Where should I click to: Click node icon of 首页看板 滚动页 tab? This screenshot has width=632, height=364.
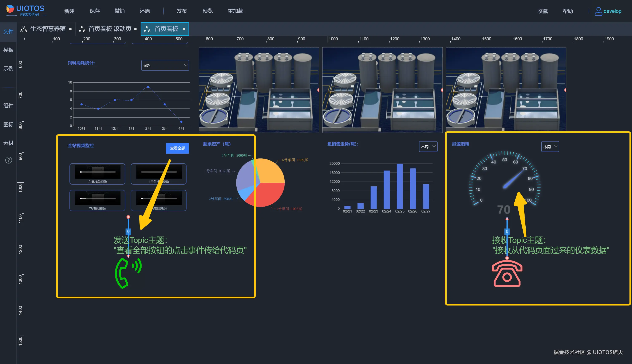(x=82, y=29)
